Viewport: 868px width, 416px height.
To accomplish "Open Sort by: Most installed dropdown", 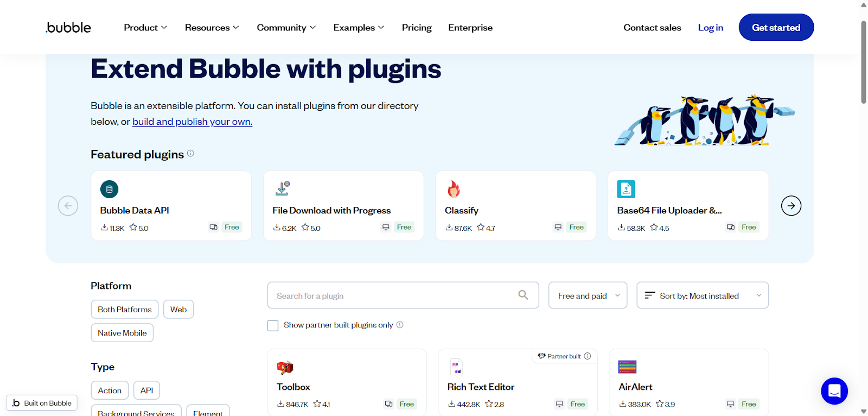I will (x=703, y=295).
